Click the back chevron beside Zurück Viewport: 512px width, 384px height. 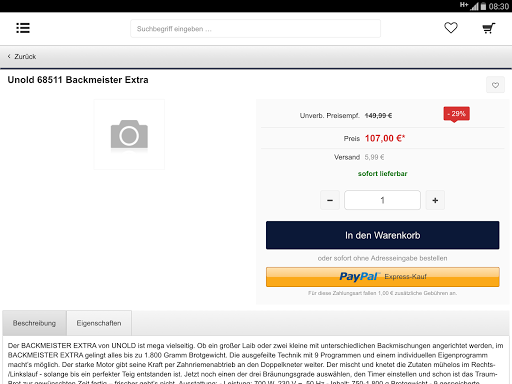9,56
